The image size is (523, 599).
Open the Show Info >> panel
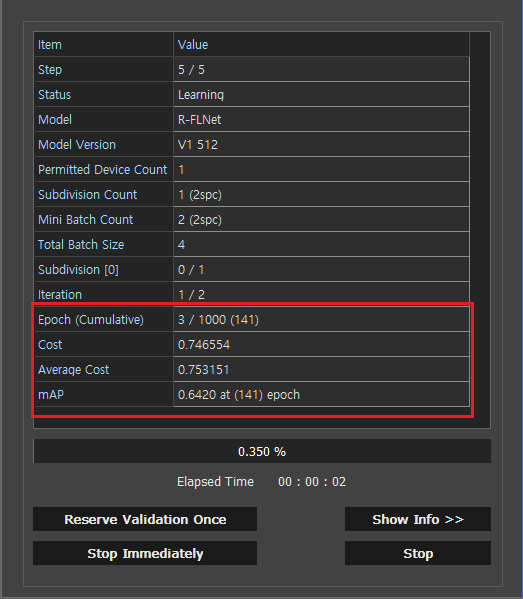tap(418, 519)
